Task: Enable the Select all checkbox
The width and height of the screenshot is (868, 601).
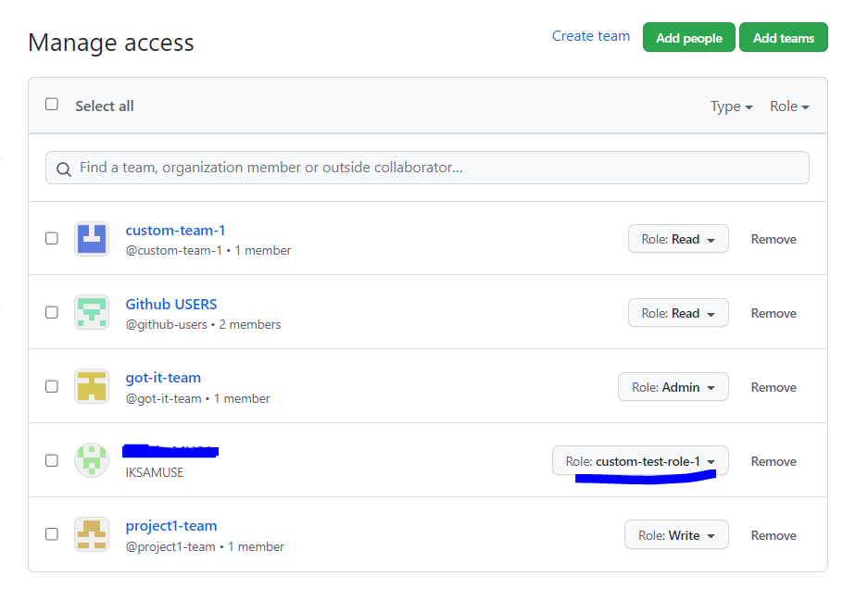Action: point(52,104)
